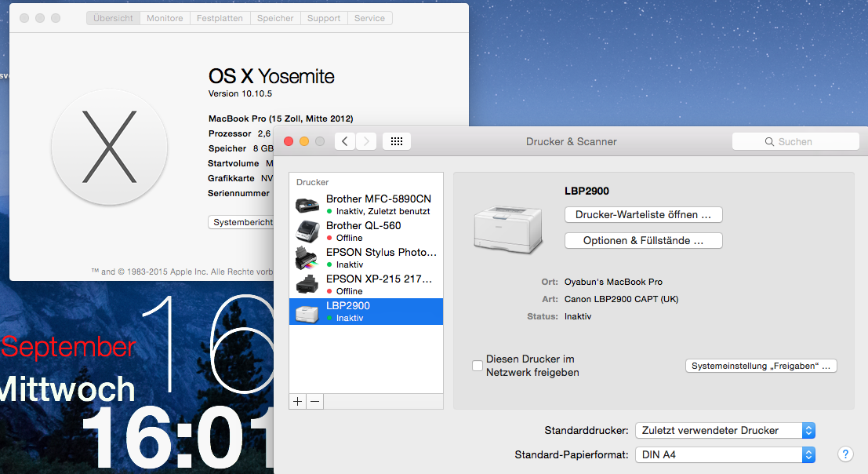
Task: Click the 'OS X Yosemite' heading
Action: pos(271,76)
